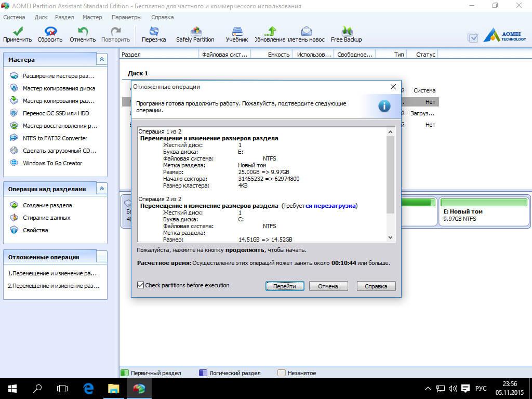This screenshot has width=532, height=399.
Task: Open the Раздел menu
Action: (64, 17)
